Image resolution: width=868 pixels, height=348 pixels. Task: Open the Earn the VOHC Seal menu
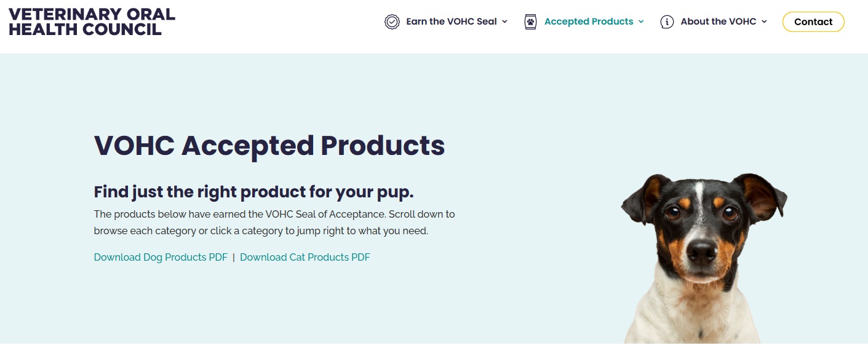click(x=452, y=22)
